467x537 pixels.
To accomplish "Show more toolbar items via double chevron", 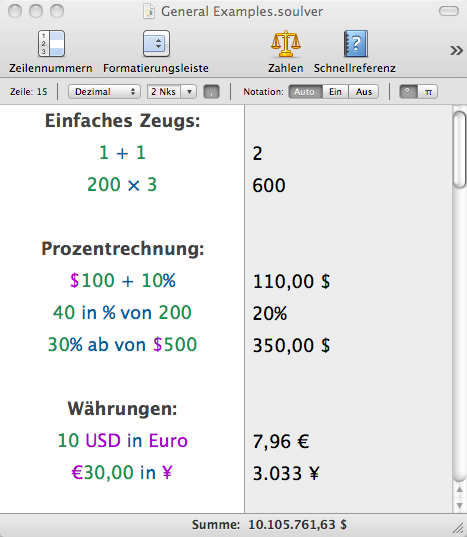I will pos(456,51).
